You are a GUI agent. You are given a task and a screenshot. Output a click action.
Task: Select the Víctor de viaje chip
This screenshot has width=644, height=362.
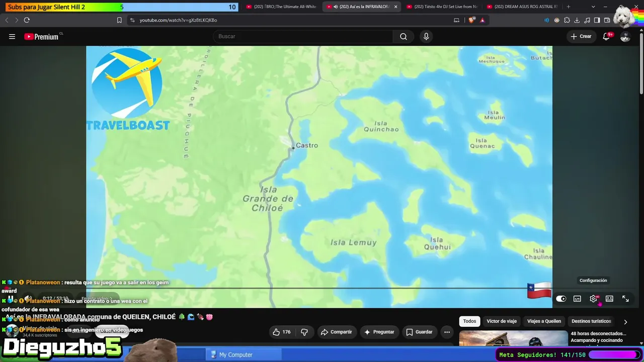[x=502, y=321]
